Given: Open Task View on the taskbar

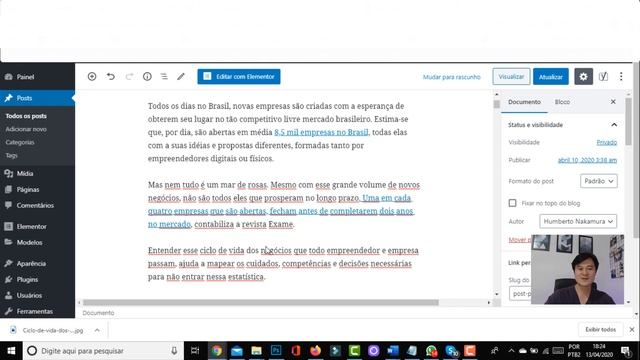Looking at the screenshot, I should click(195, 351).
